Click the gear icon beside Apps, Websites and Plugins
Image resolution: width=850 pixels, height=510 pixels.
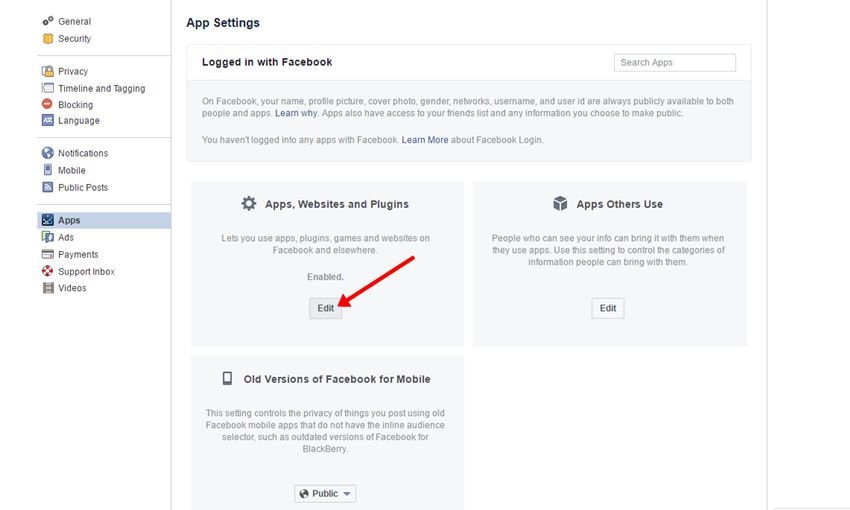[249, 204]
